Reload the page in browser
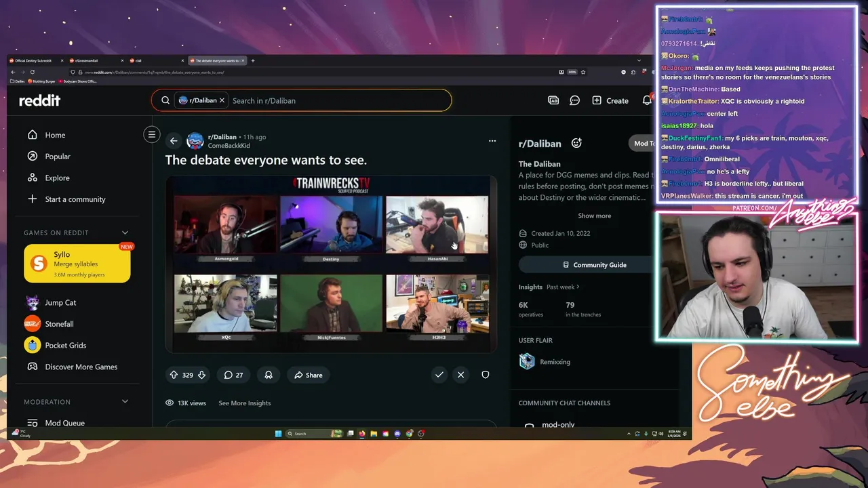 33,72
